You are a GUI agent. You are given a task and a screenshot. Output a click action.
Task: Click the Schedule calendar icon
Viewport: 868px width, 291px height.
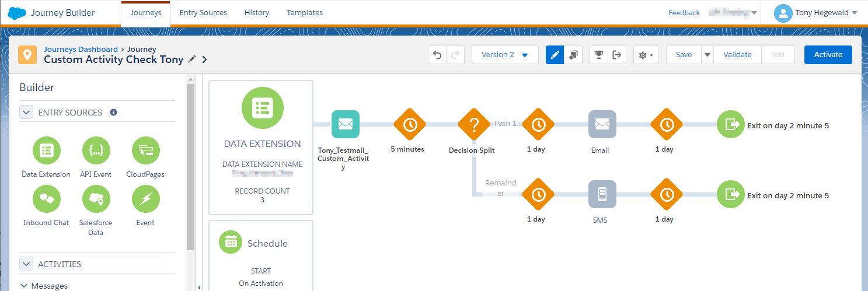pyautogui.click(x=231, y=243)
